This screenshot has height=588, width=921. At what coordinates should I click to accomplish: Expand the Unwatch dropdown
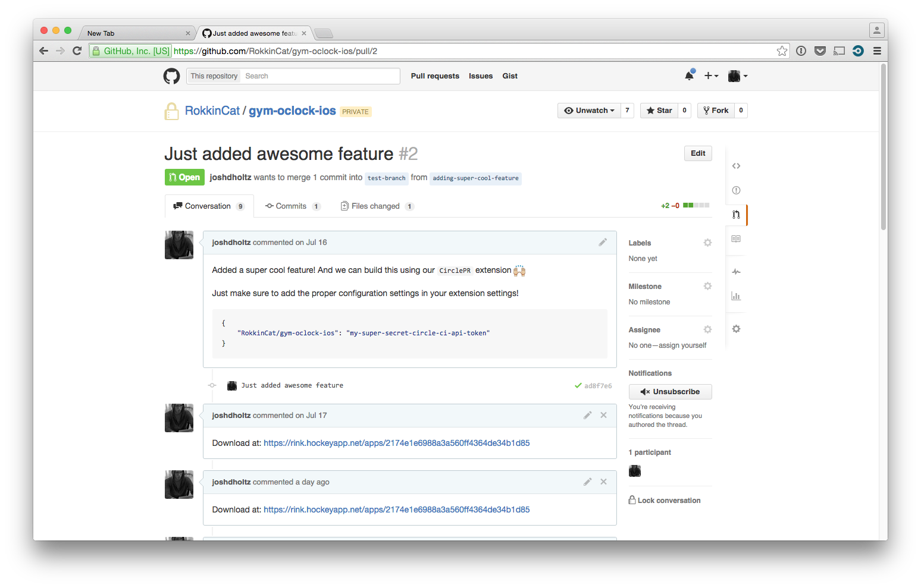click(589, 111)
